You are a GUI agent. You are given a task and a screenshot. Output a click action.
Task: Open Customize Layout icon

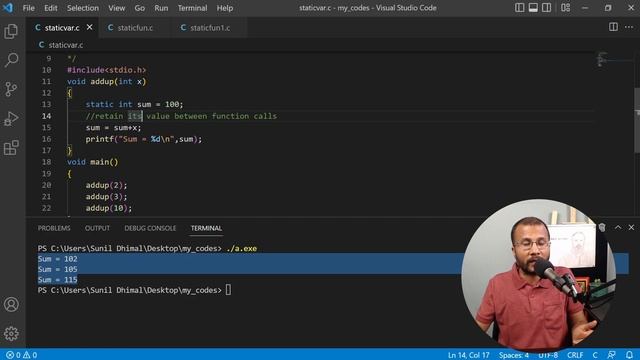tap(565, 8)
